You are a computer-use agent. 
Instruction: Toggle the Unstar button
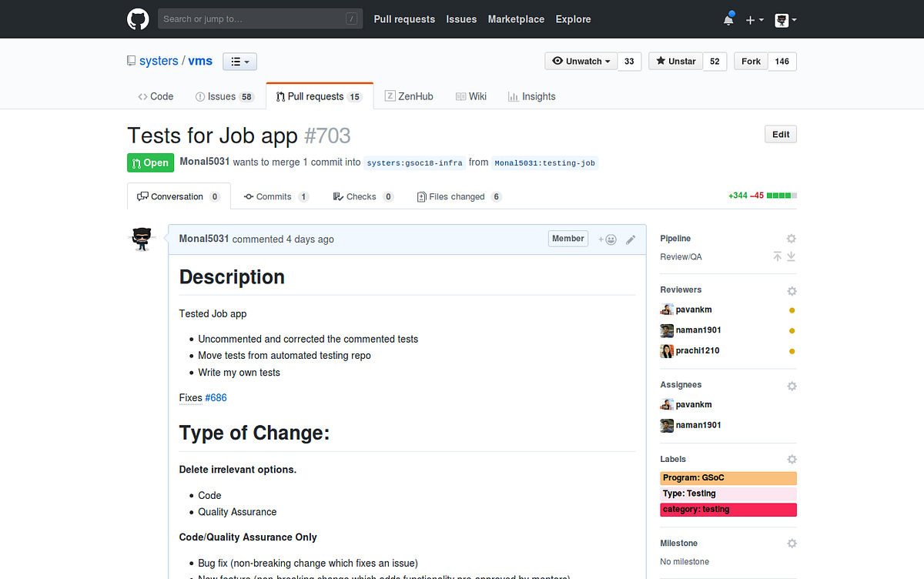pyautogui.click(x=675, y=62)
